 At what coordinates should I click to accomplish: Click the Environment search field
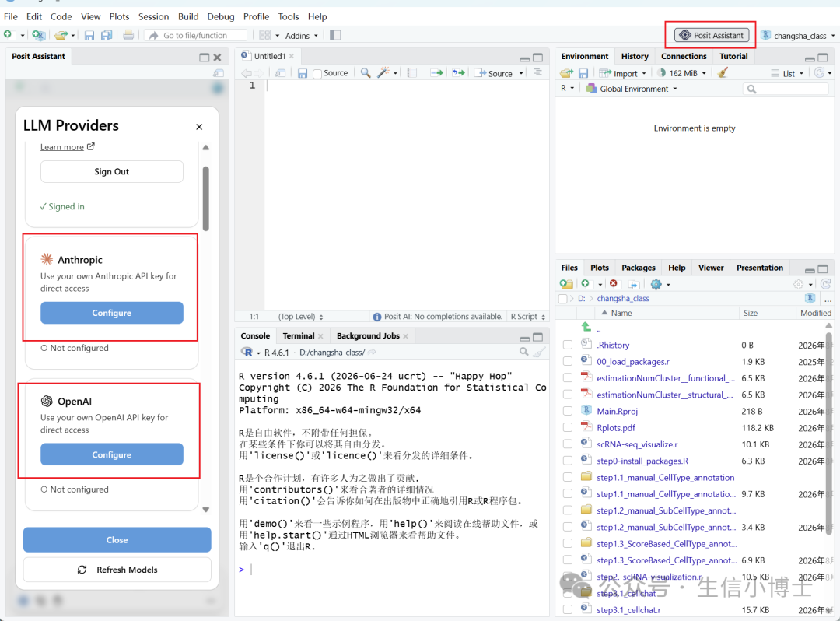[x=786, y=89]
